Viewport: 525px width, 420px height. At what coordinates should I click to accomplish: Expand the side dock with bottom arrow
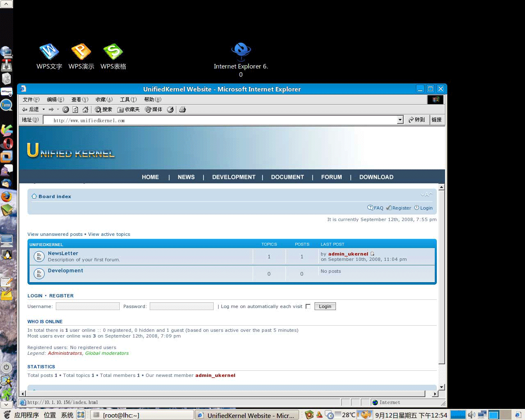coord(6,405)
